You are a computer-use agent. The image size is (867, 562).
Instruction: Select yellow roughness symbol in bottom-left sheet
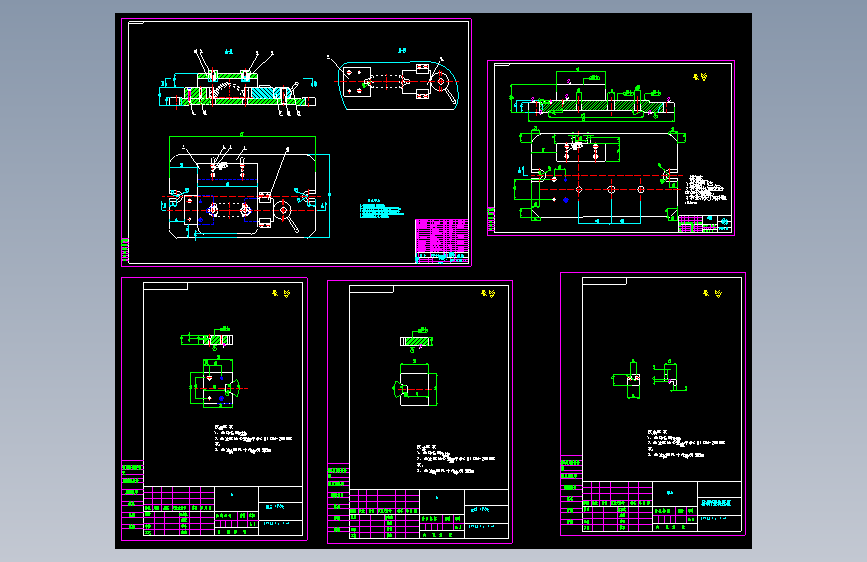(x=281, y=294)
